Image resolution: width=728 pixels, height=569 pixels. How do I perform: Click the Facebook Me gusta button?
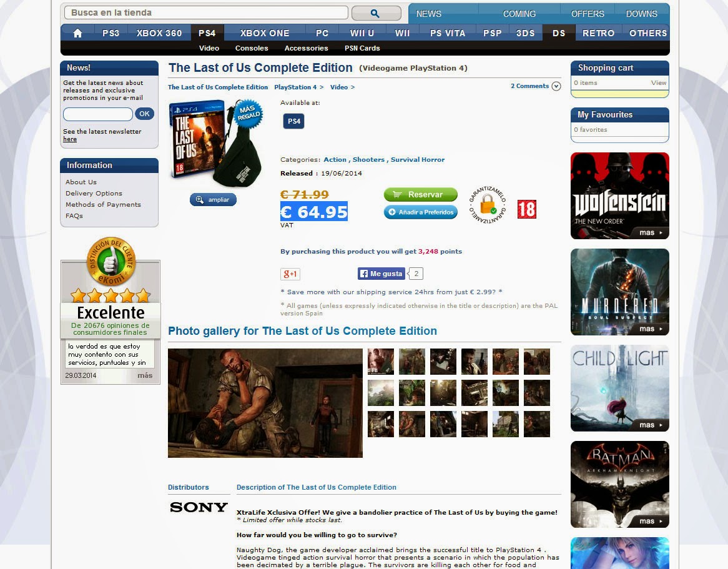coord(381,274)
